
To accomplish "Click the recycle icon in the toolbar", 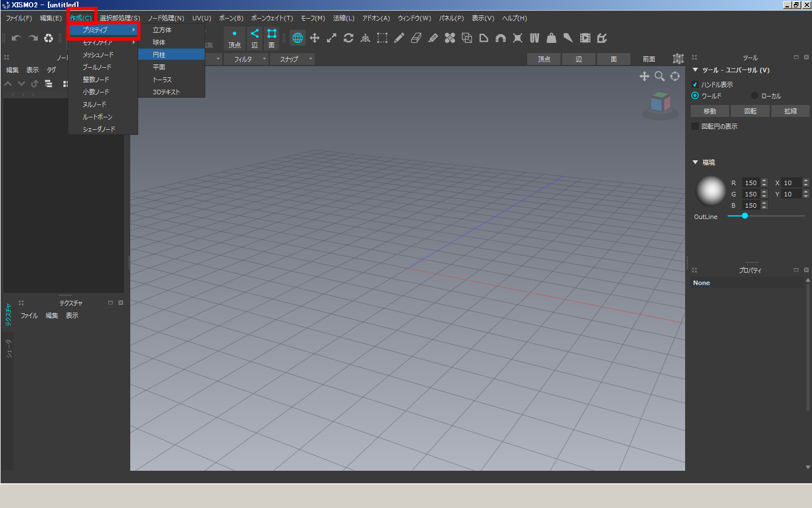I will click(x=49, y=38).
